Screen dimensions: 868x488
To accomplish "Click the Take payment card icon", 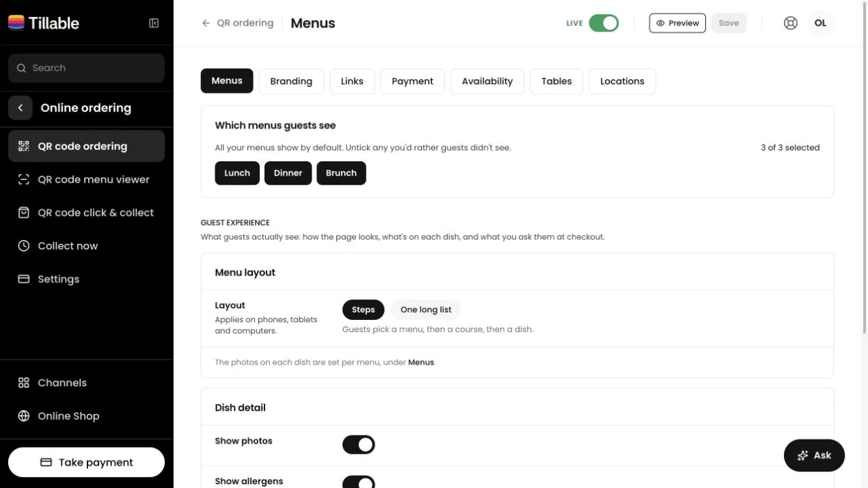I will 46,463.
